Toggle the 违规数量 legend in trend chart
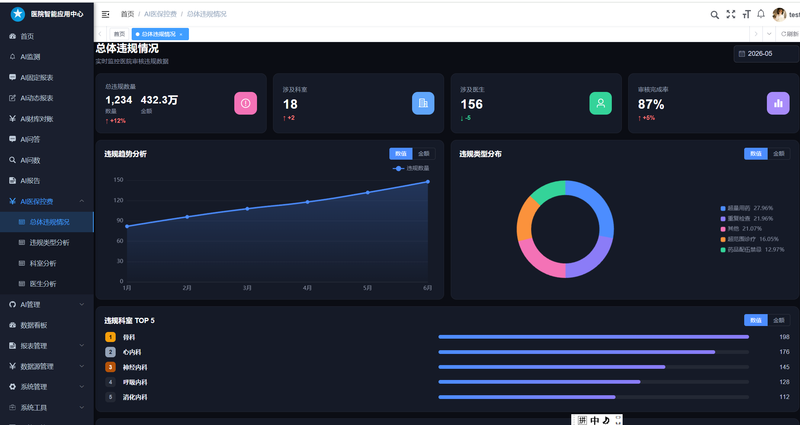Image resolution: width=800 pixels, height=425 pixels. (x=411, y=168)
